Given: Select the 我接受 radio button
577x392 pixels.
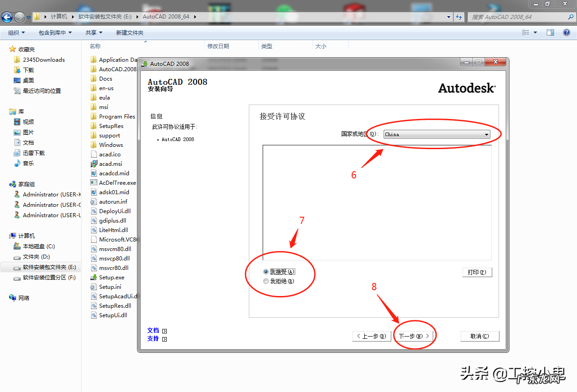Looking at the screenshot, I should [266, 272].
